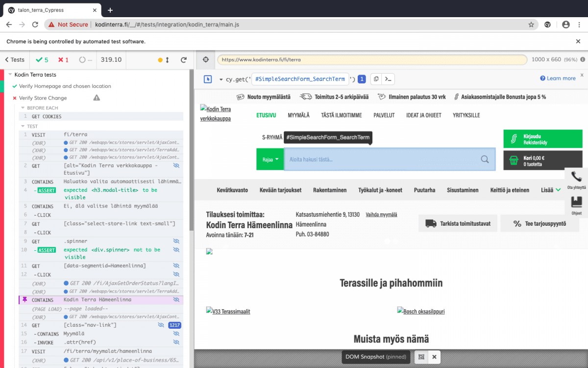This screenshot has width=588, height=368.
Task: Click hidden-eye icon on .spinner GET row
Action: point(176,241)
